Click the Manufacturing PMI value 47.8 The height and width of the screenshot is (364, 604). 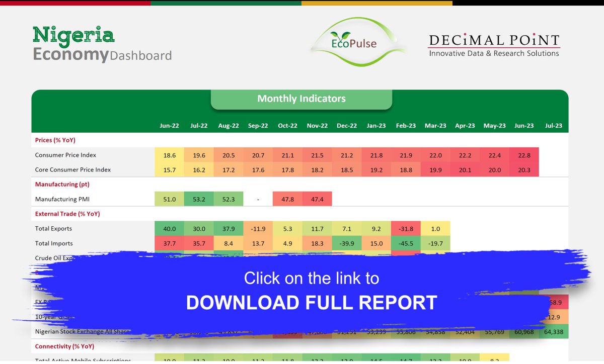(x=287, y=199)
